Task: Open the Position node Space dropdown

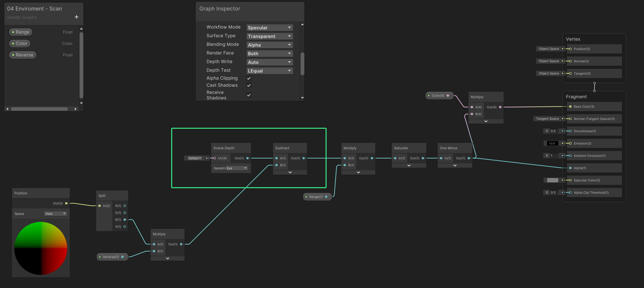Action: [55, 214]
